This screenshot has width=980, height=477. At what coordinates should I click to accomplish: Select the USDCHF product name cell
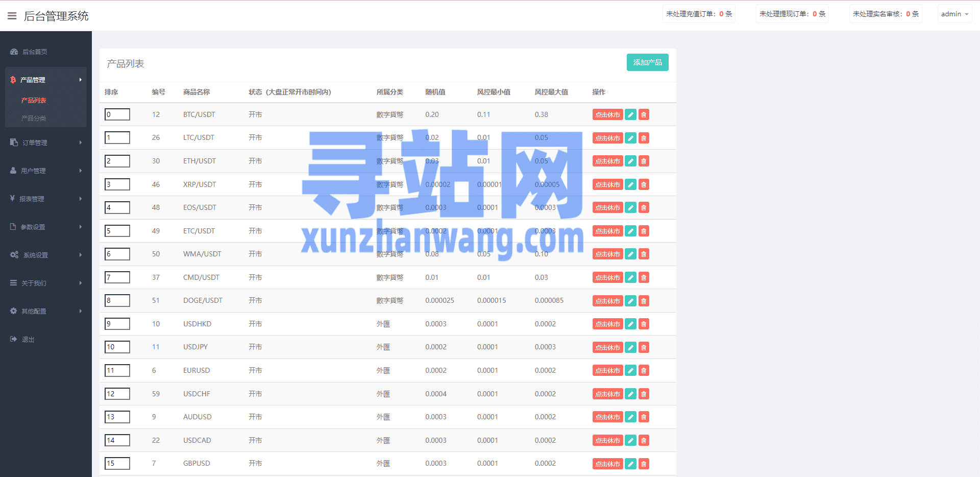tap(197, 394)
